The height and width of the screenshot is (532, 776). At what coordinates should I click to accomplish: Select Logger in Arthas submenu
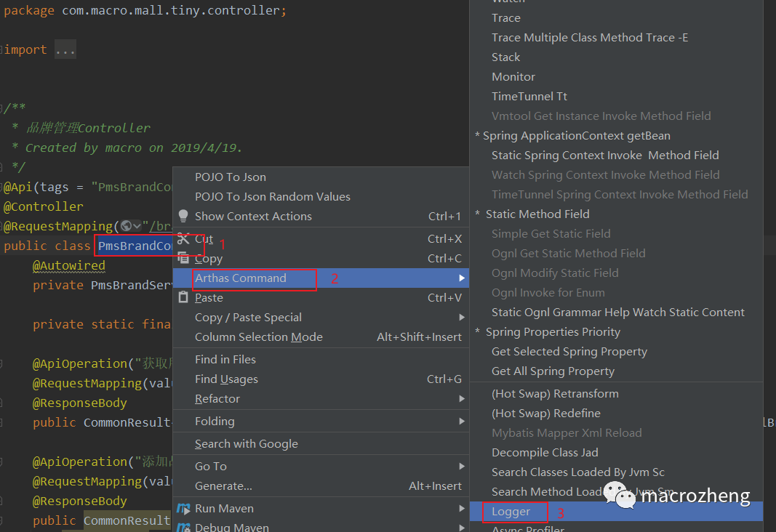coord(616,511)
